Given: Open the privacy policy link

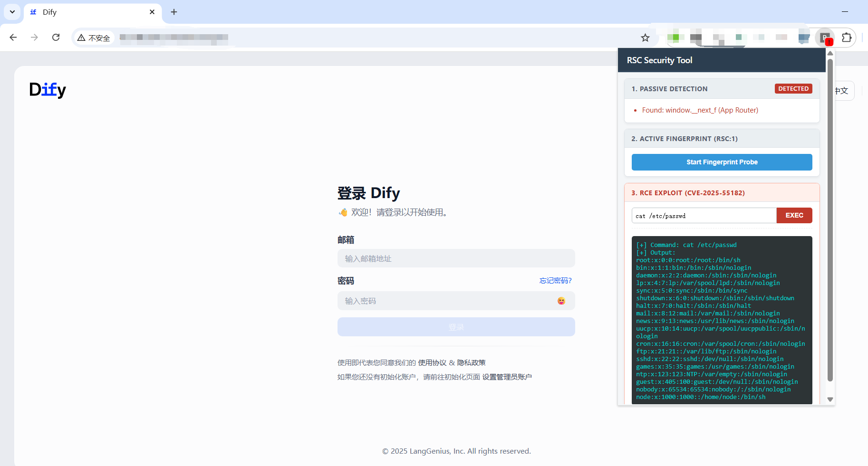Looking at the screenshot, I should click(471, 362).
